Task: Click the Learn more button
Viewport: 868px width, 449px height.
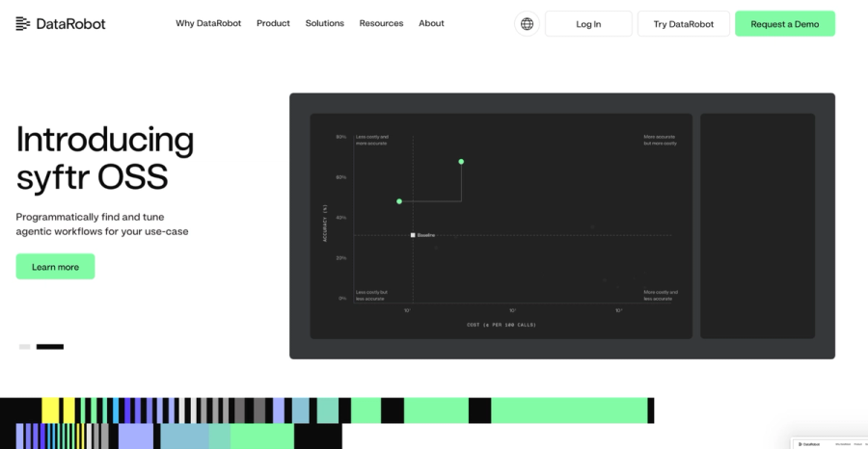Action: [55, 267]
